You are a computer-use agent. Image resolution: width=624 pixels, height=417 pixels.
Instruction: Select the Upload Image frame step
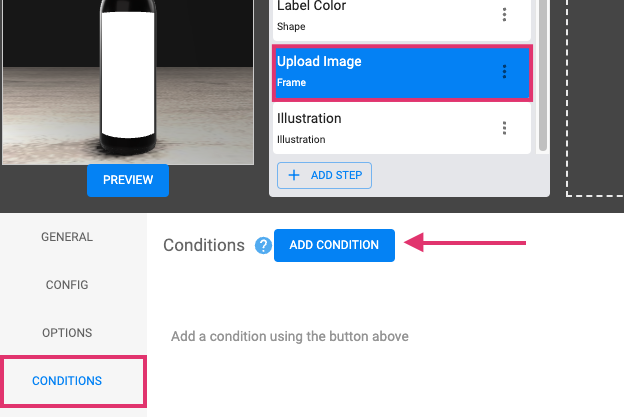[x=402, y=73]
